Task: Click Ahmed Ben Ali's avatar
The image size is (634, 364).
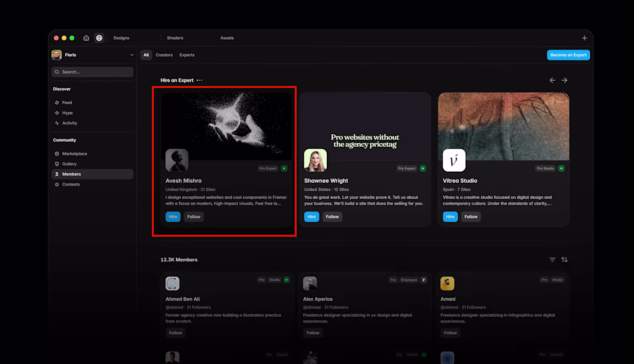Action: tap(173, 283)
